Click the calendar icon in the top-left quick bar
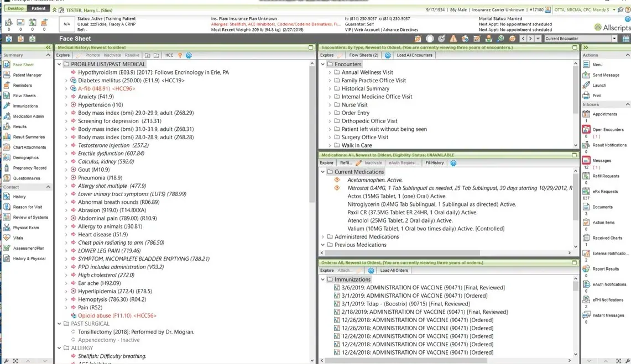The width and height of the screenshot is (631, 364). [32, 23]
